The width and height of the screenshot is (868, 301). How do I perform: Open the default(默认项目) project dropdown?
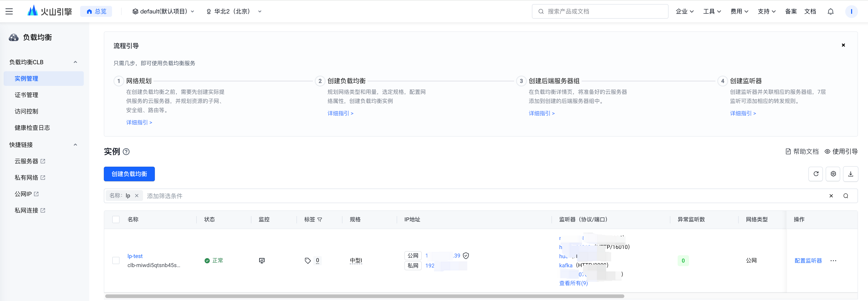click(163, 11)
